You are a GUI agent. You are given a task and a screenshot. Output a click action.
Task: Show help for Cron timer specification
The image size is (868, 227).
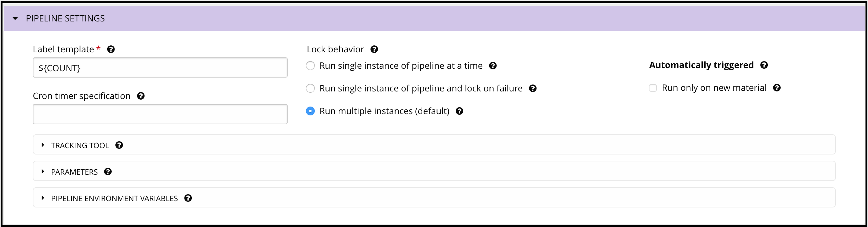pyautogui.click(x=141, y=96)
